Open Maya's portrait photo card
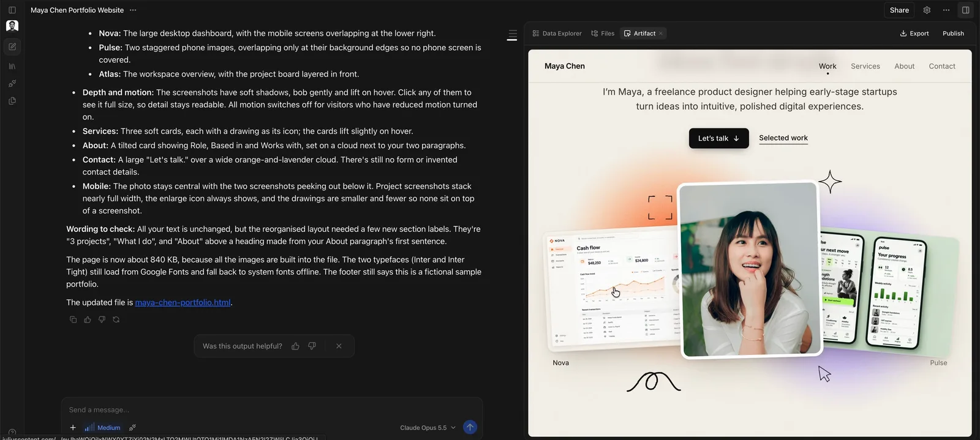Image resolution: width=980 pixels, height=440 pixels. coord(750,269)
